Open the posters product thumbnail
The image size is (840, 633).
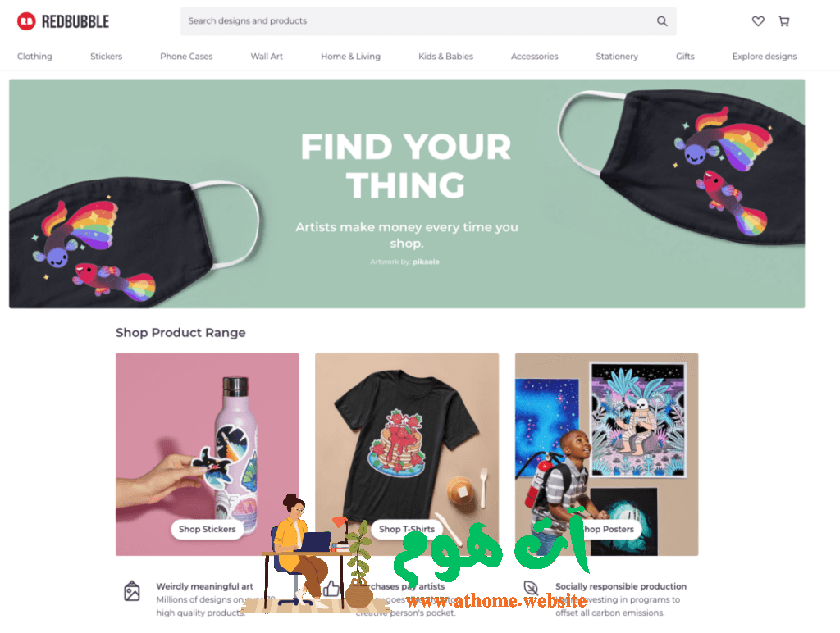pos(606,454)
